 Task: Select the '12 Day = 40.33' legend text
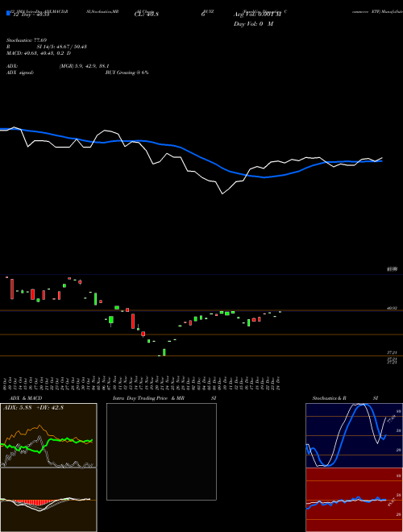(x=31, y=15)
